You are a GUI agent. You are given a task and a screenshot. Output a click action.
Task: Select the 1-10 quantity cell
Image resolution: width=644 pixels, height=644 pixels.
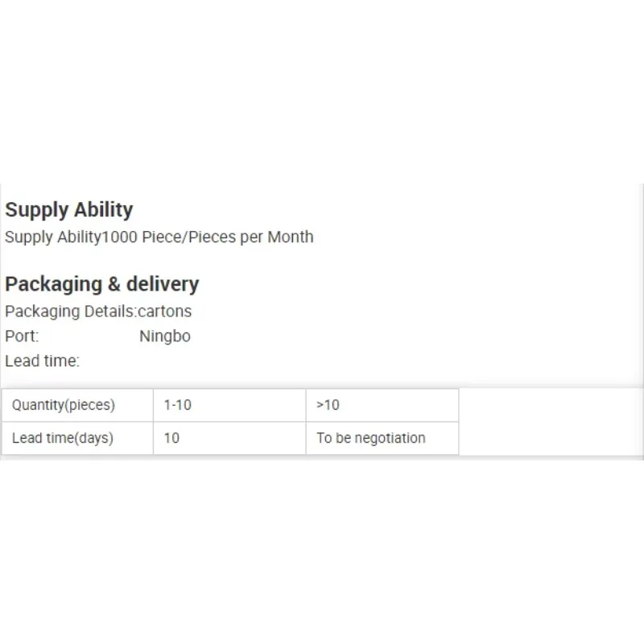tap(229, 405)
